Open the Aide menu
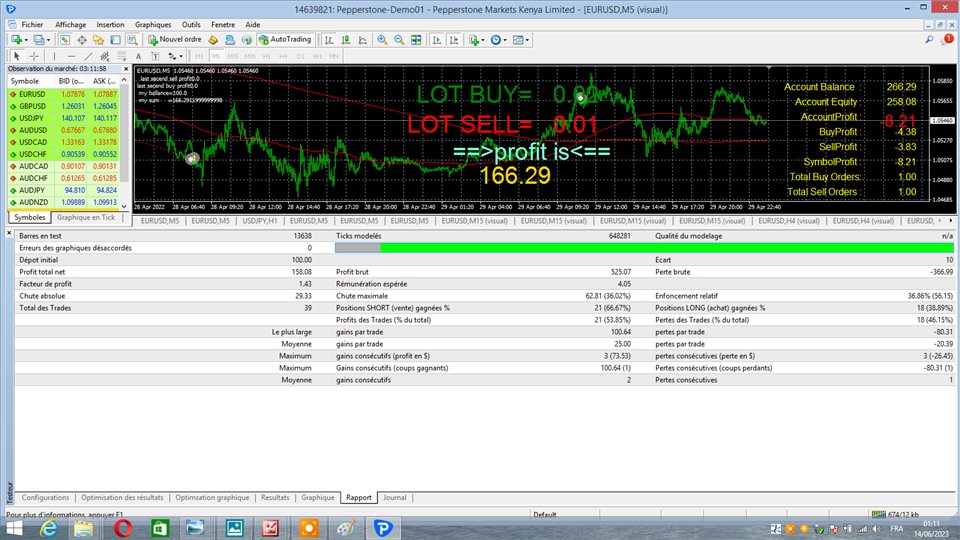 point(253,24)
